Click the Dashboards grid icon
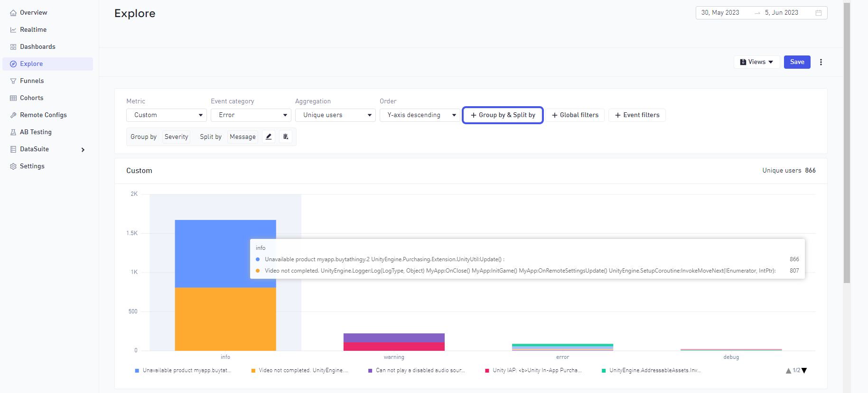 click(x=13, y=47)
